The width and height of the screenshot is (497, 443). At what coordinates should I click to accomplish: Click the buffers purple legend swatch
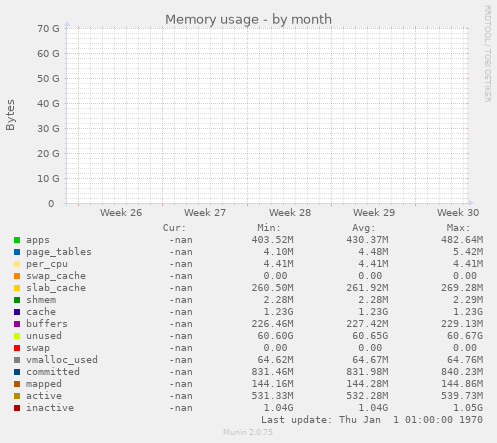tap(17, 324)
